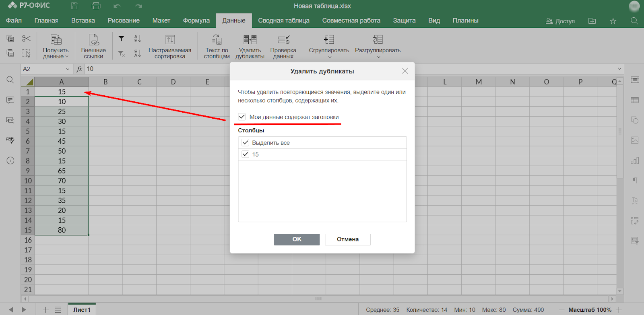The width and height of the screenshot is (644, 315).
Task: Open Data validation (Проверка данных)
Action: (x=283, y=46)
